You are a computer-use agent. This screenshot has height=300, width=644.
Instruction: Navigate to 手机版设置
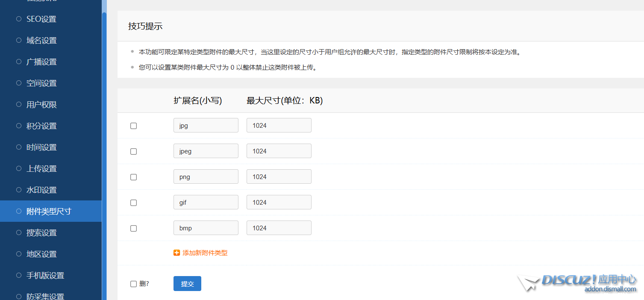tap(45, 275)
